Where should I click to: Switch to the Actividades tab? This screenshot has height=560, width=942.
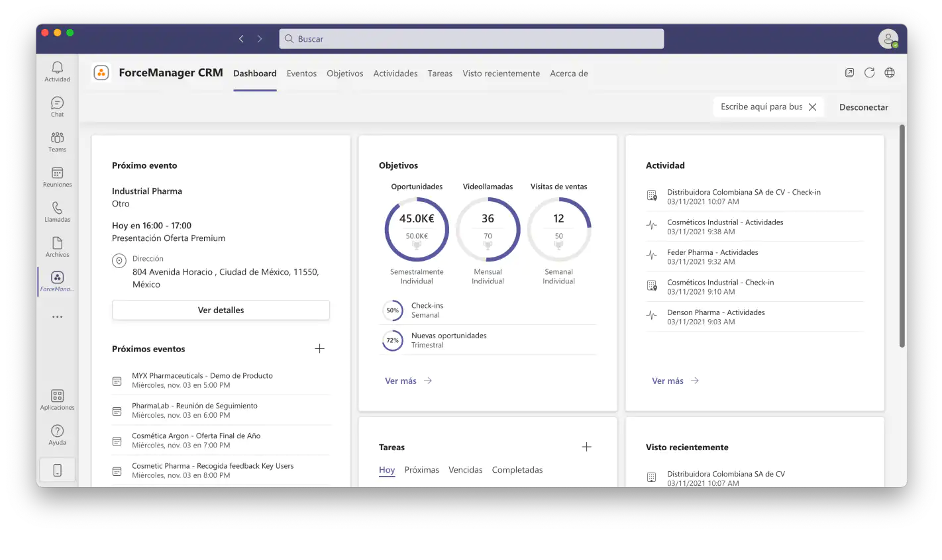click(x=395, y=73)
